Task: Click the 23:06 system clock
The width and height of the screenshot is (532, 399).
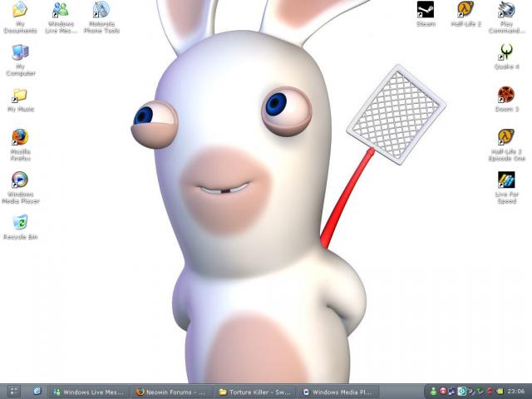Action: click(x=515, y=392)
